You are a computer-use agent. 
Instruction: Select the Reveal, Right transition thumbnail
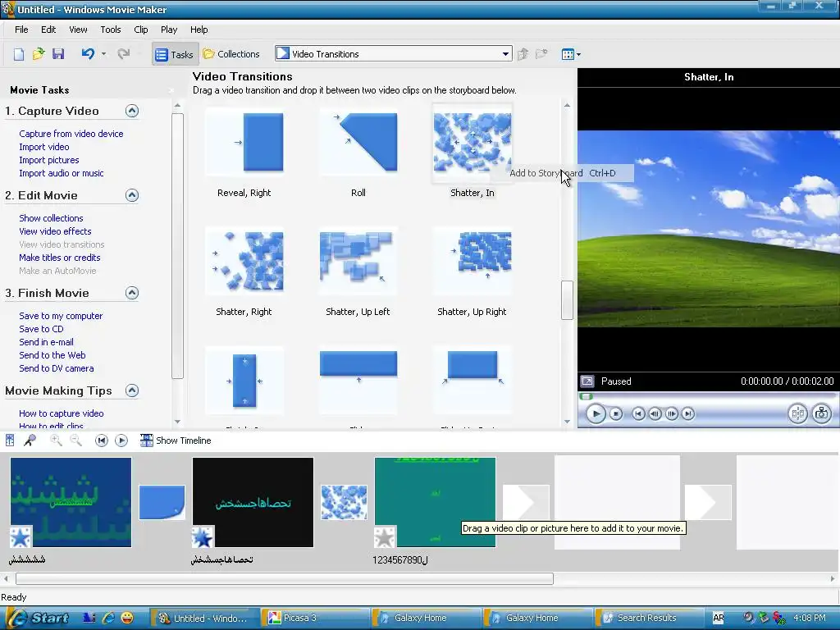[244, 143]
